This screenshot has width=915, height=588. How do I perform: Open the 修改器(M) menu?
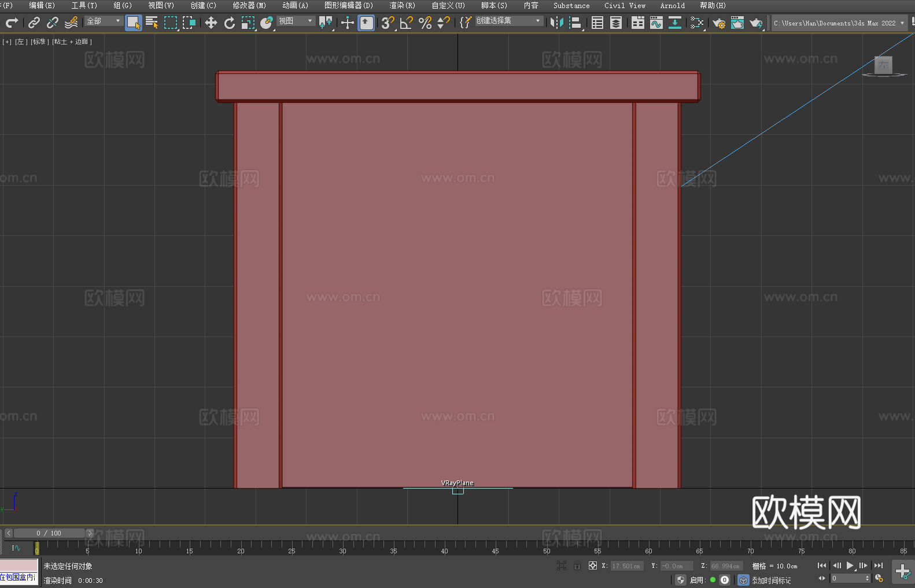click(x=249, y=5)
